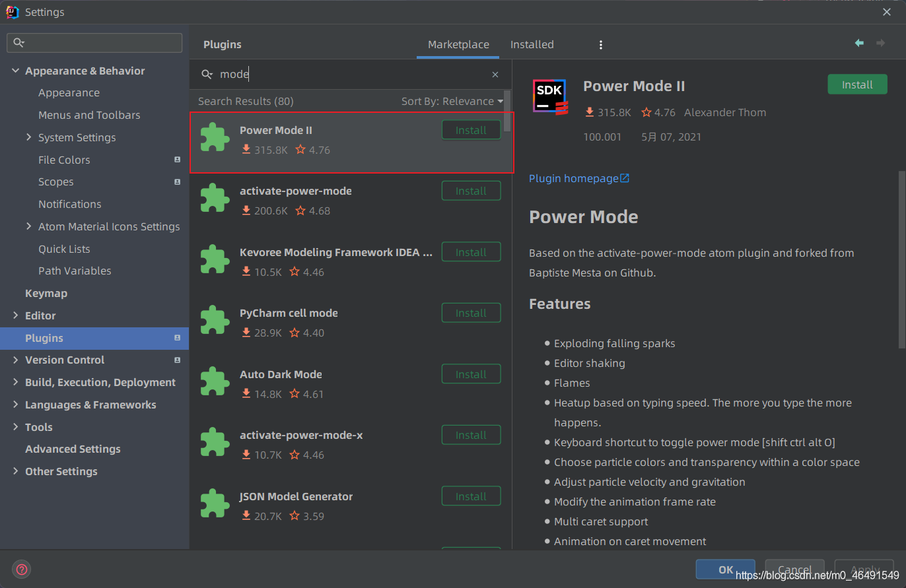Click the PyCharm cell mode plugin icon

(x=215, y=320)
